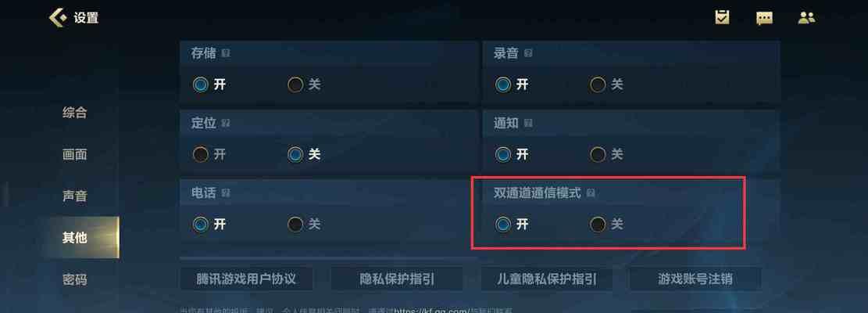The image size is (868, 313).
Task: Click the 游戏账号注销 button
Action: [695, 279]
